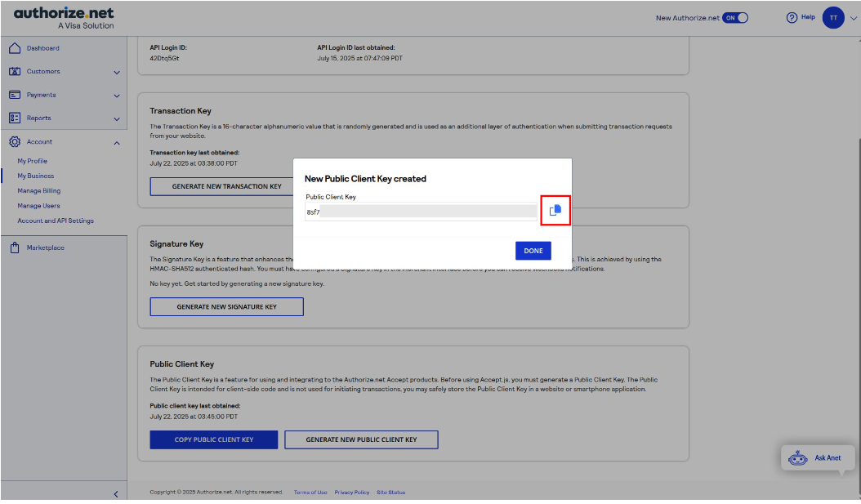Image resolution: width=861 pixels, height=504 pixels.
Task: Click Copy Public Client Key button
Action: [x=213, y=439]
